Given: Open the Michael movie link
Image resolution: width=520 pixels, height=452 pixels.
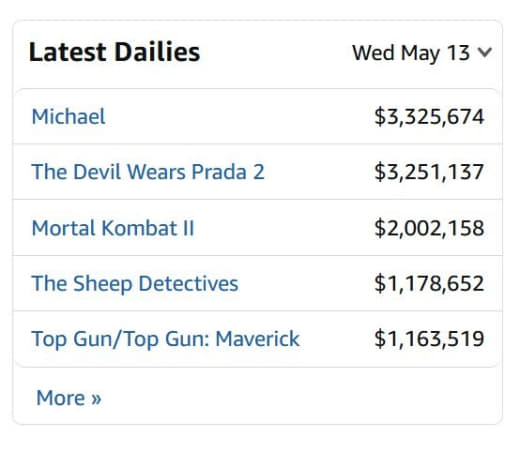Looking at the screenshot, I should pyautogui.click(x=68, y=117).
